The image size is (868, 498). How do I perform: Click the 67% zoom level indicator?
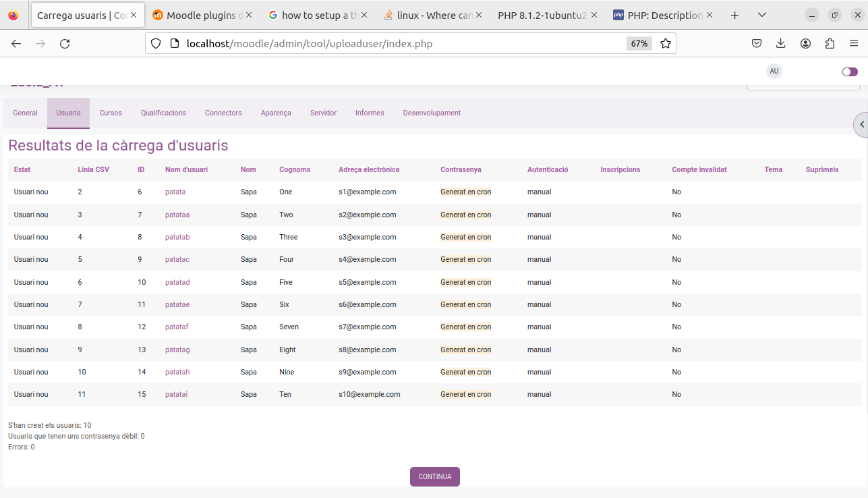click(639, 44)
